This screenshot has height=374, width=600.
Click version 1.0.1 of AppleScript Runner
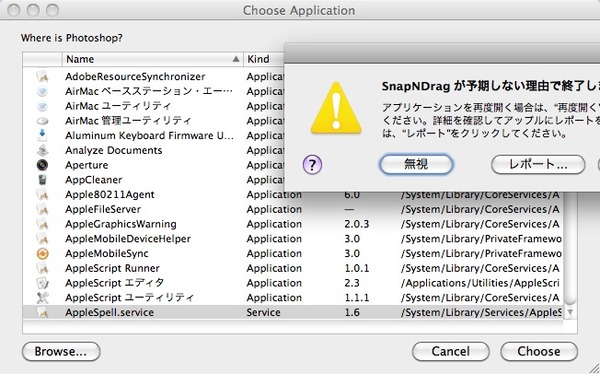tap(357, 268)
